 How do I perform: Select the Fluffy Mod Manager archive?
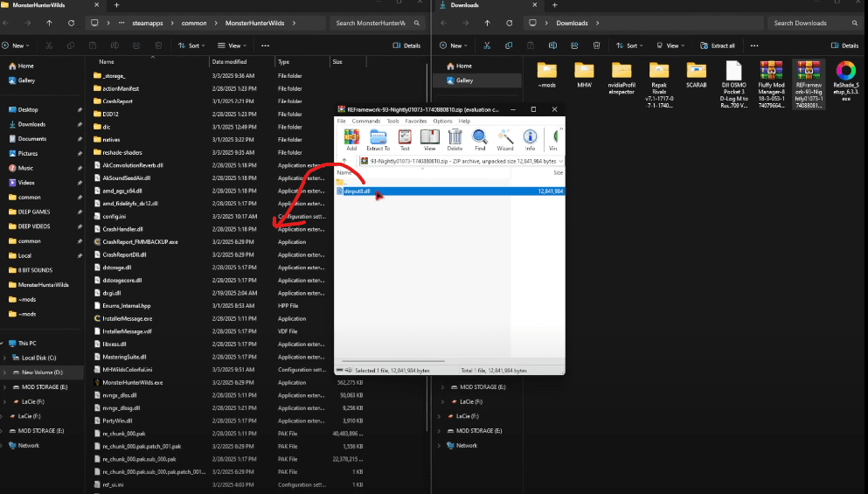click(x=772, y=84)
